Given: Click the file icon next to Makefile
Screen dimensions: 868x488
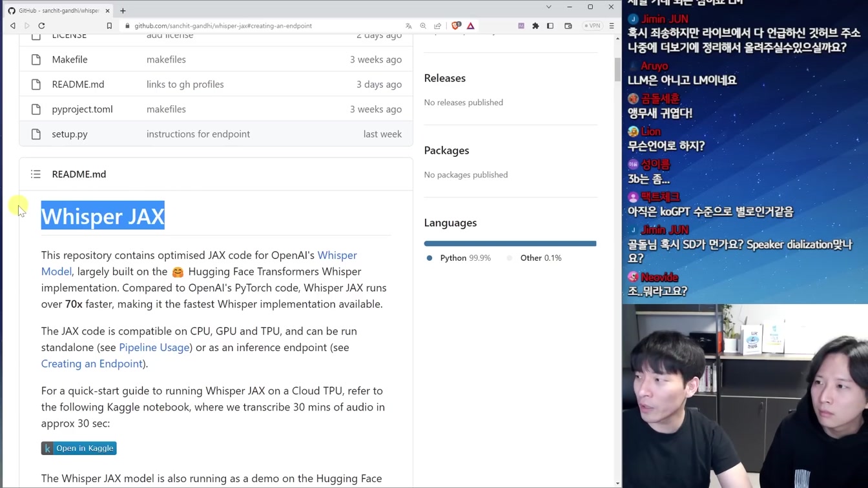Looking at the screenshot, I should (36, 59).
